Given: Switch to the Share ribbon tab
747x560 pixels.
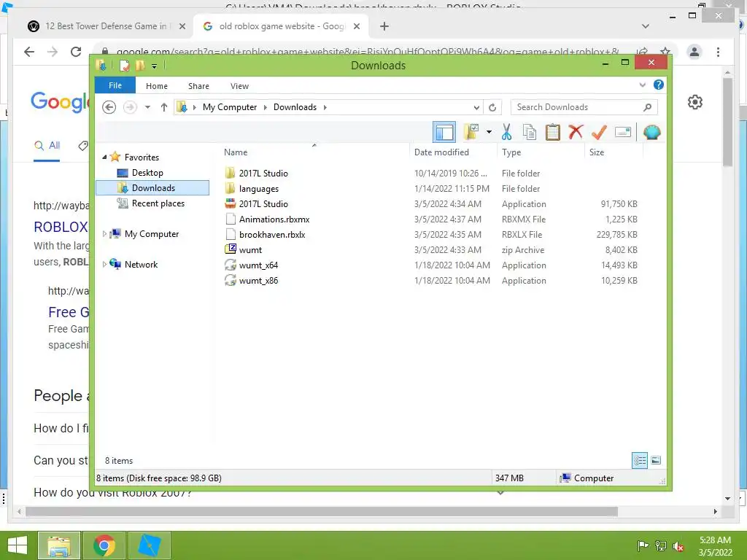Looking at the screenshot, I should (x=198, y=86).
